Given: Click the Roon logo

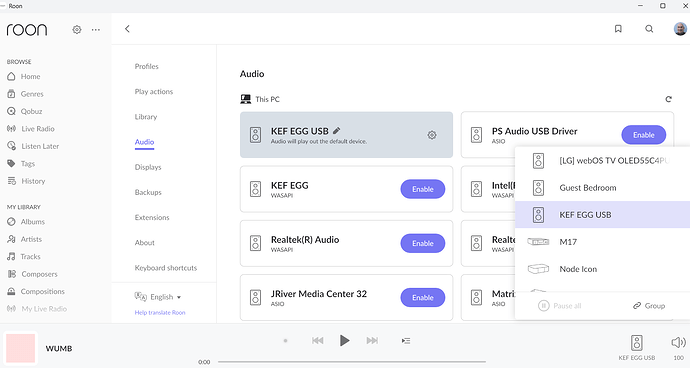Looking at the screenshot, I should pyautogui.click(x=27, y=29).
